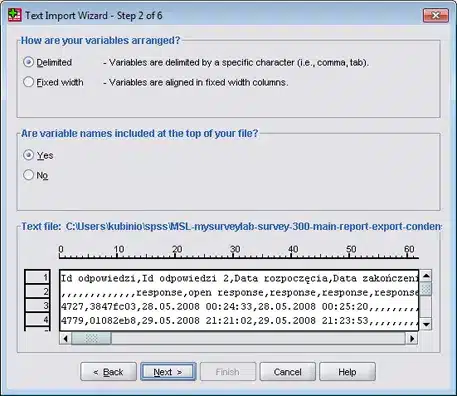Viewport: 457px width, 396px height.
Task: Click preview line starting '4727,3847fc03'
Action: (239, 306)
